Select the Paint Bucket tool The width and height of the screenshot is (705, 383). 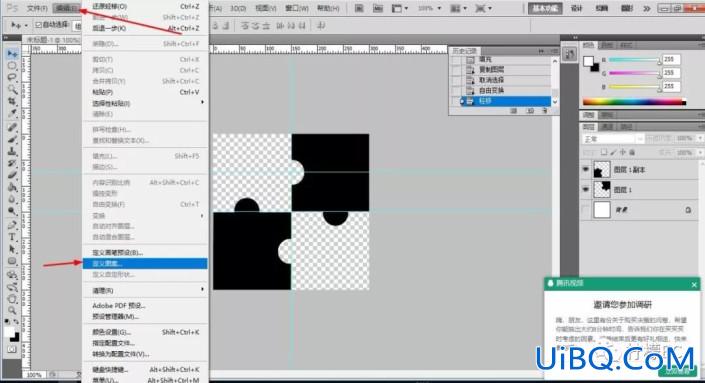pos(12,187)
